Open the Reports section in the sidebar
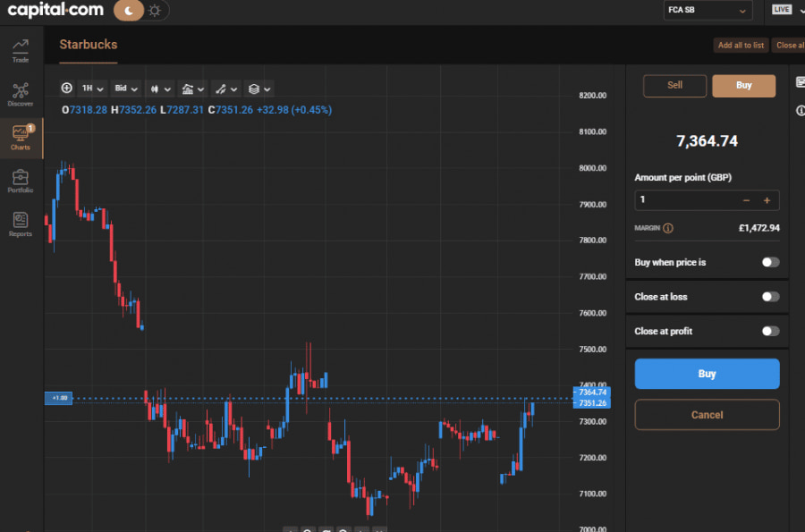The image size is (805, 532). pyautogui.click(x=21, y=224)
